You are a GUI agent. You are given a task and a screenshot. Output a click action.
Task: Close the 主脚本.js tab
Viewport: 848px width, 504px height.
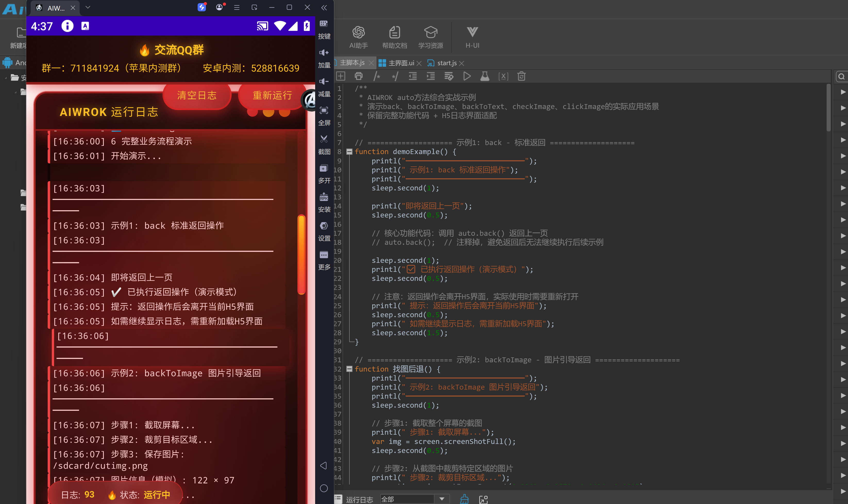[371, 63]
